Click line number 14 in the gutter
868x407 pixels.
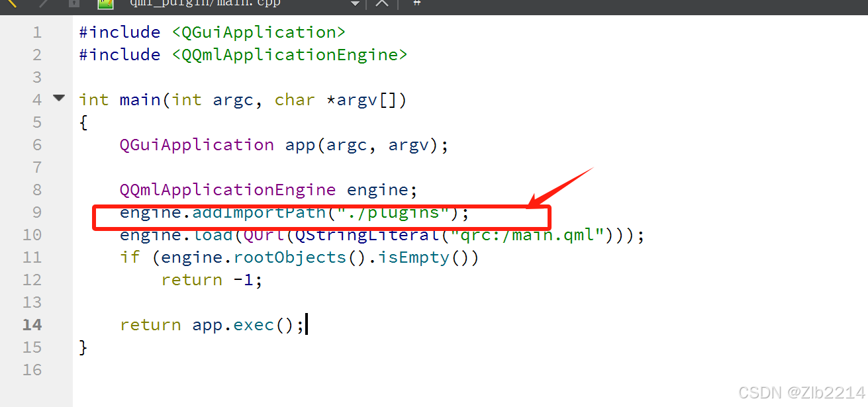click(32, 324)
